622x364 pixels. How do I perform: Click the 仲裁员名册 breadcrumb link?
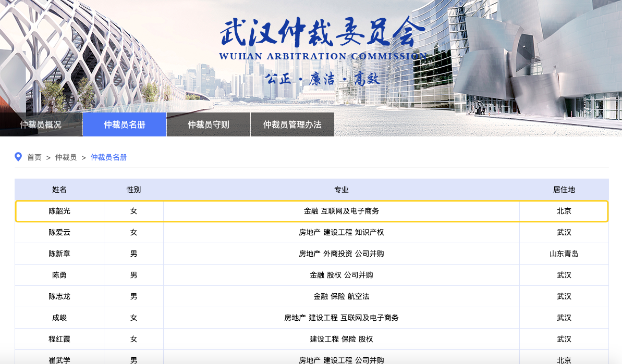tap(108, 157)
